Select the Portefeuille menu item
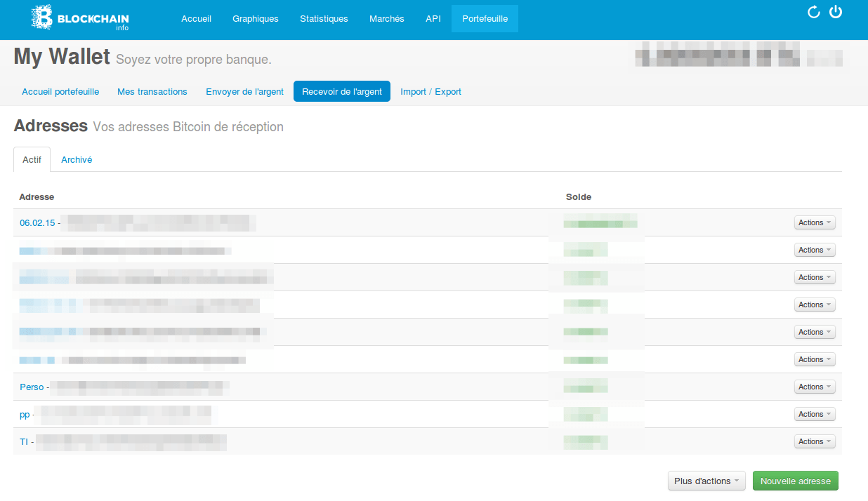This screenshot has height=501, width=868. point(485,19)
